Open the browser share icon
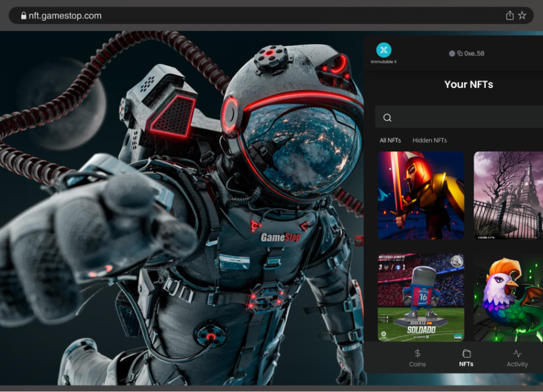 coord(510,16)
